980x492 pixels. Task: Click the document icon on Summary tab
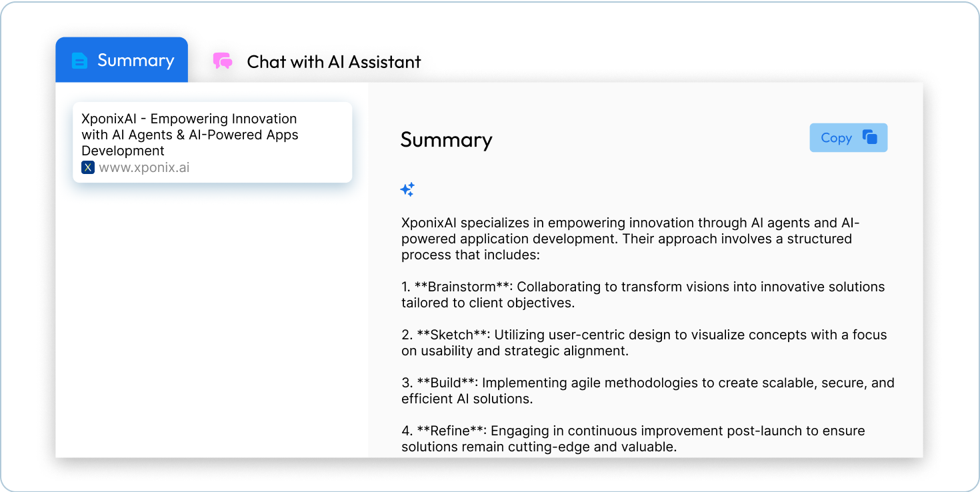(x=79, y=61)
